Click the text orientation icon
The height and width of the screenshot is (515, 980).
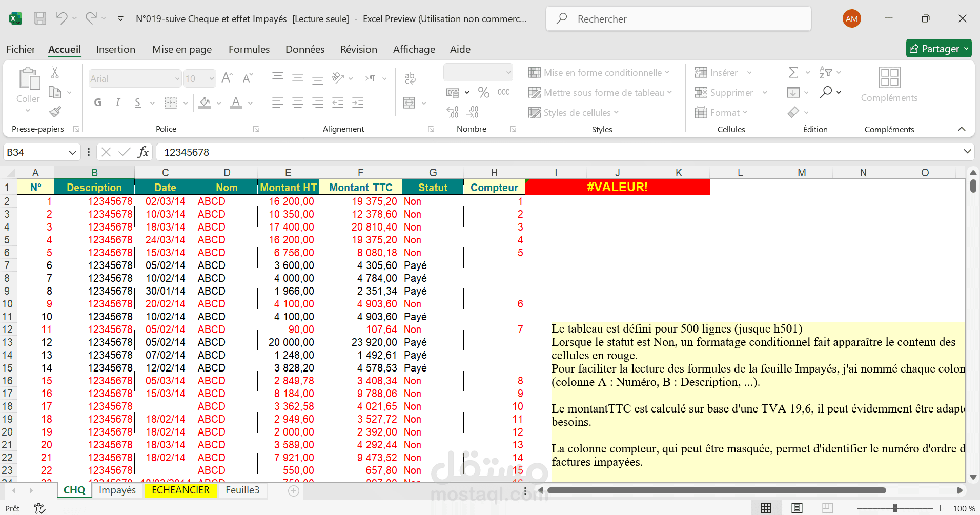click(x=338, y=78)
